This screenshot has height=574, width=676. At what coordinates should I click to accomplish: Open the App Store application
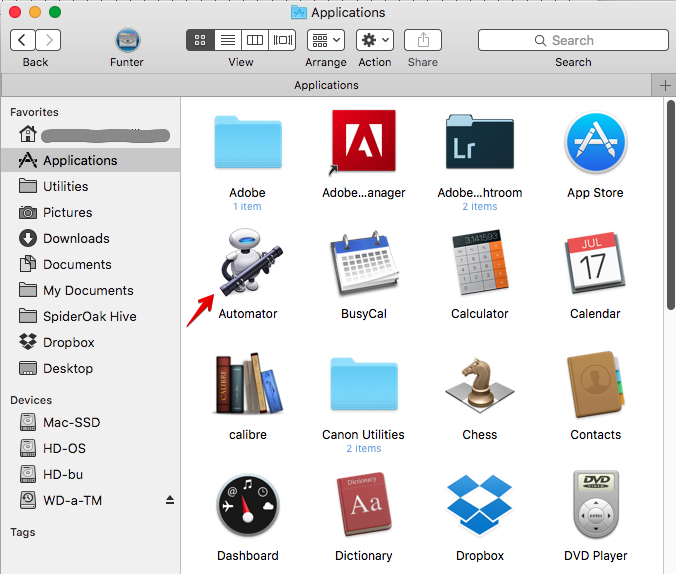595,143
